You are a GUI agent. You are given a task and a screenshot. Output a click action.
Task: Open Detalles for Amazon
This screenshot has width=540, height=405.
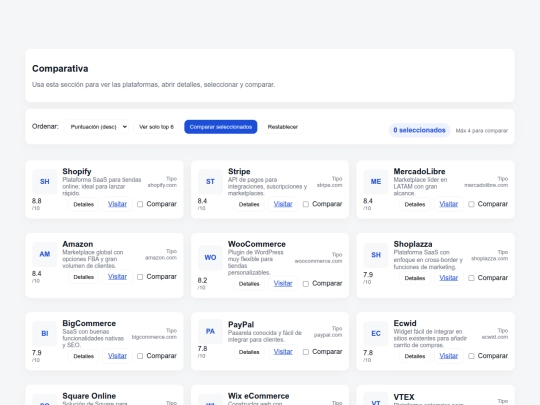pyautogui.click(x=84, y=277)
